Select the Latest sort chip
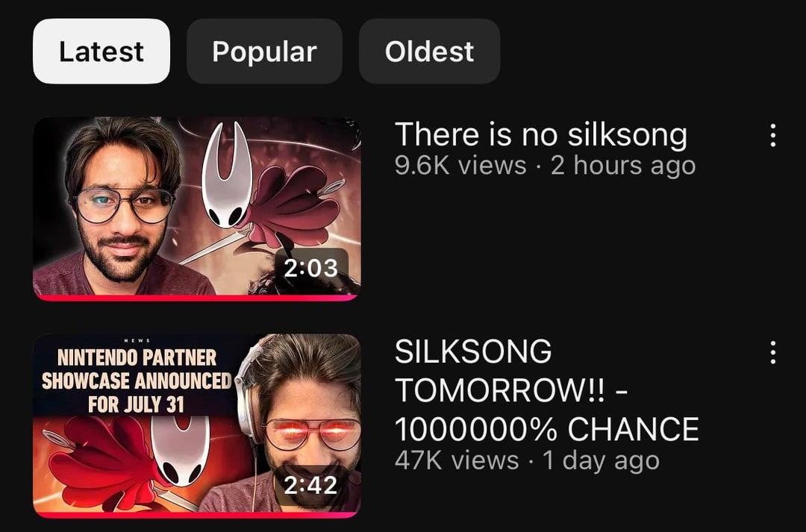806x532 pixels. [x=101, y=51]
